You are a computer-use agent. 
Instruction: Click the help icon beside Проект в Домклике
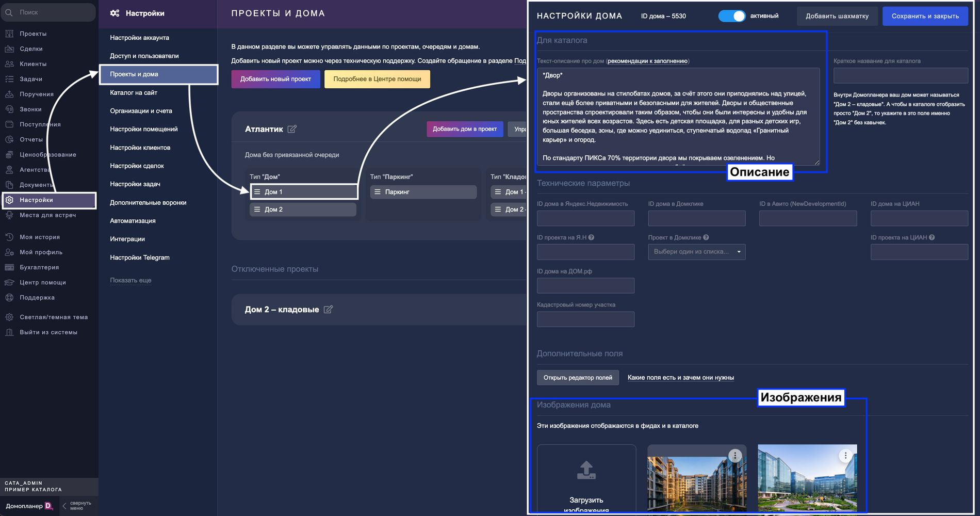point(706,237)
